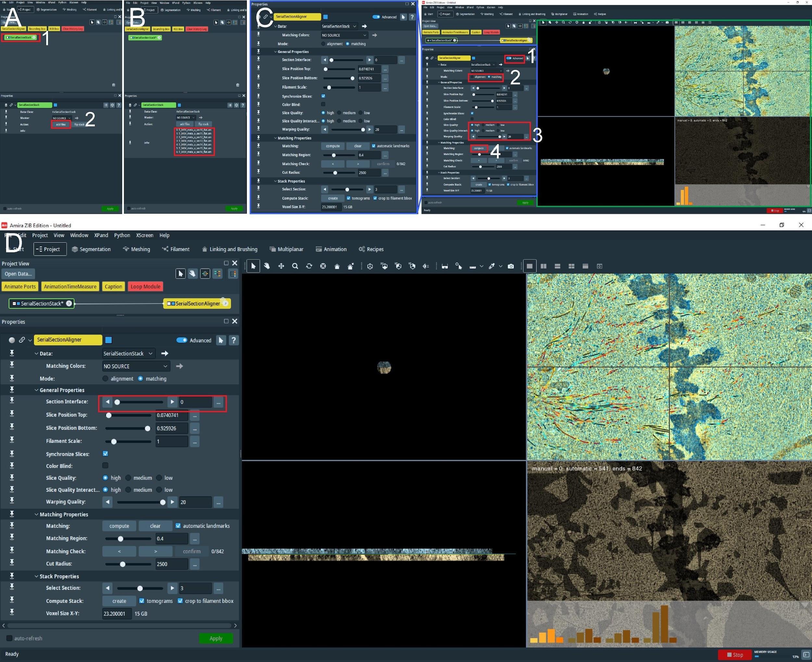812x662 pixels.
Task: Open the Matching Colors NO SOURCE dropdown in panel D
Action: (x=136, y=366)
